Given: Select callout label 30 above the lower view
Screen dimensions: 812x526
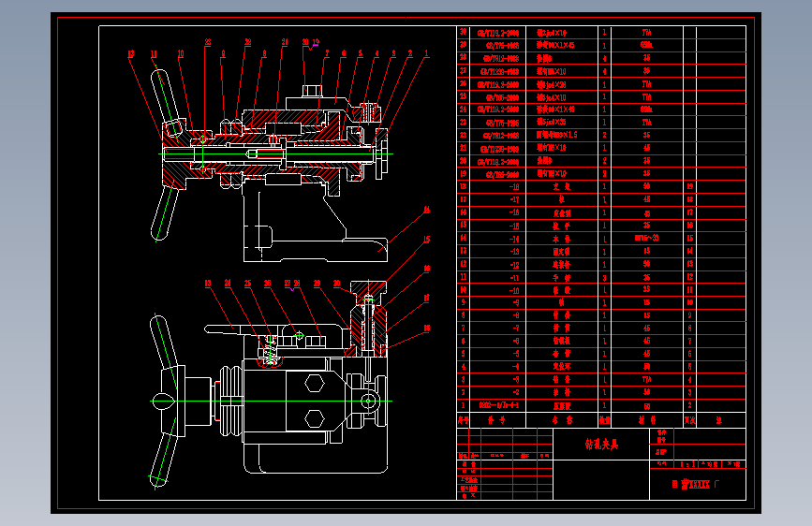Looking at the screenshot, I should [336, 284].
